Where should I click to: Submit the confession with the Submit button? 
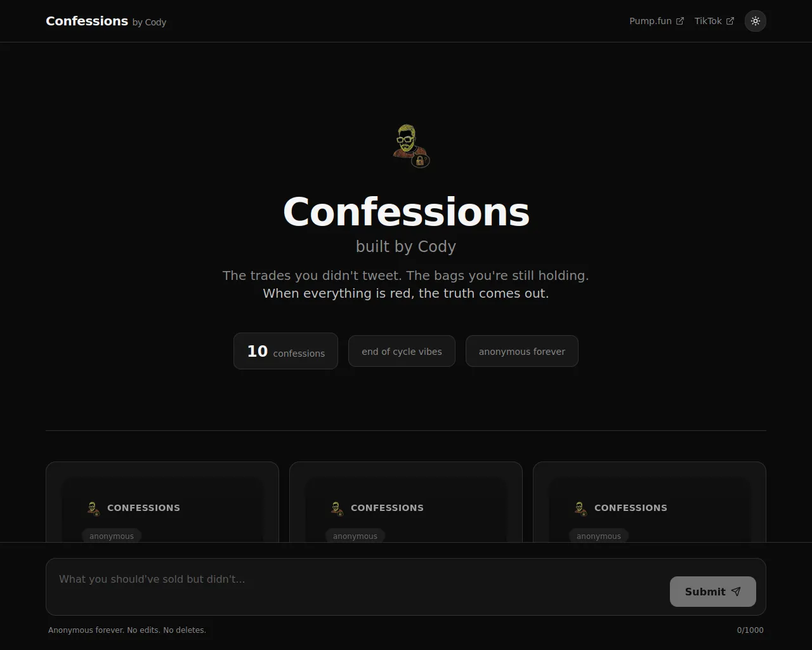pyautogui.click(x=713, y=592)
